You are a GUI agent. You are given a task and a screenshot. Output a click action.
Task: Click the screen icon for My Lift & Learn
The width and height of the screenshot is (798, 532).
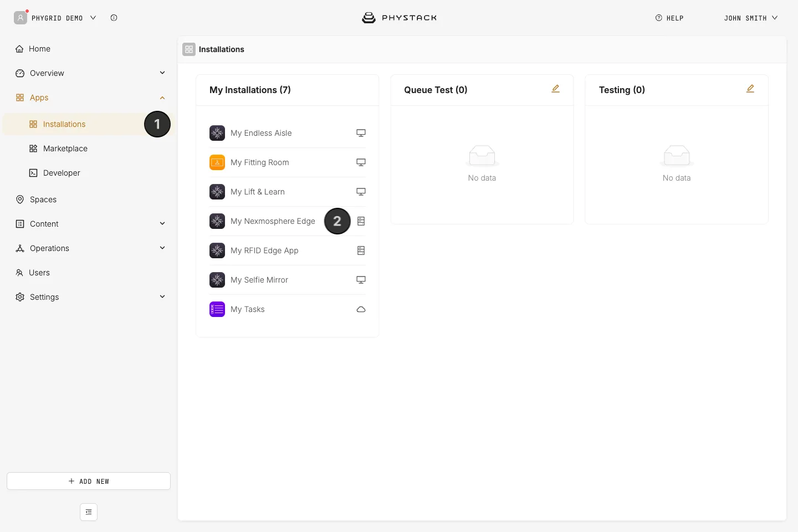click(361, 192)
